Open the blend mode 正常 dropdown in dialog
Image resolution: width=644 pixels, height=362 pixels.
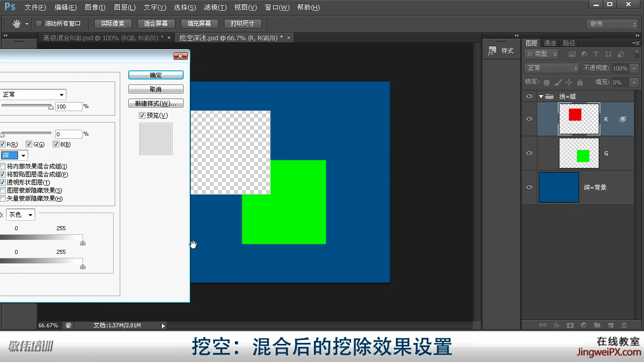coord(33,95)
